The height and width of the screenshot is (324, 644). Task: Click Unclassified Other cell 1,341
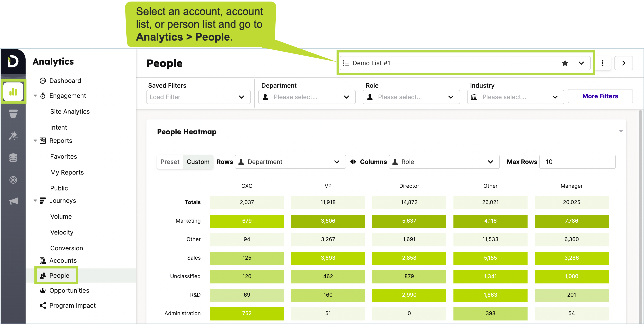(490, 277)
